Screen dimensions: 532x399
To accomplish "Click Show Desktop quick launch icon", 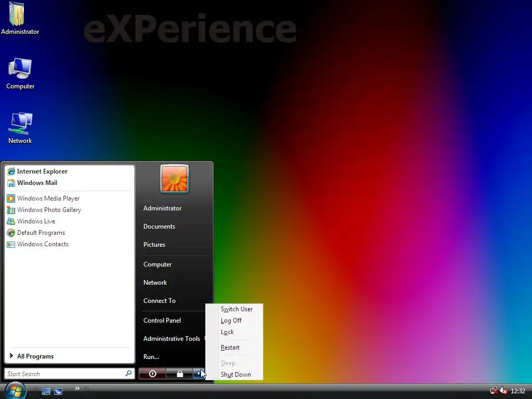I will point(46,392).
